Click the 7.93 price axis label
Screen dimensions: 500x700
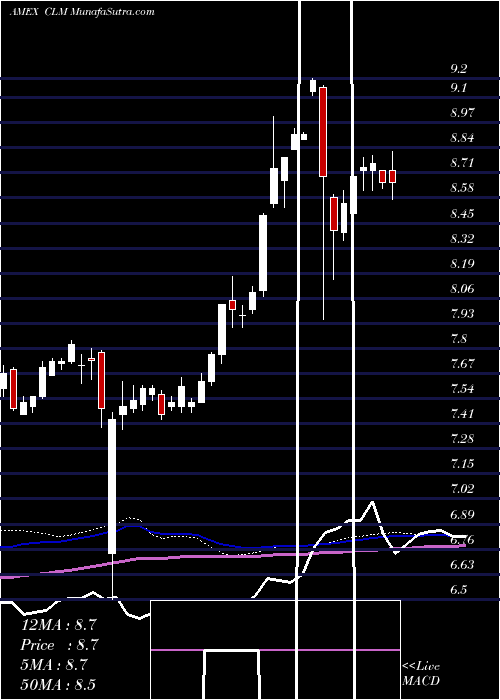462,314
